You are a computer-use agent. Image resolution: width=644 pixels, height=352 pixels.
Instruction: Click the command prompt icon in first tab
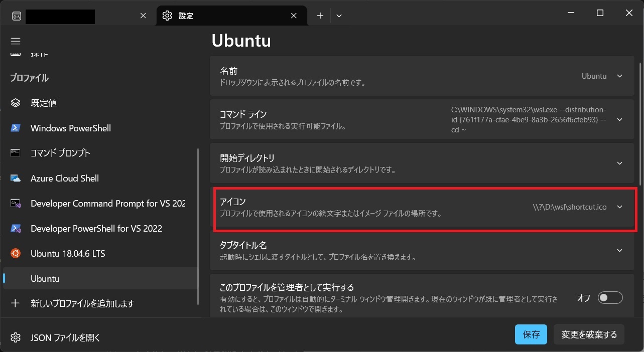point(16,16)
